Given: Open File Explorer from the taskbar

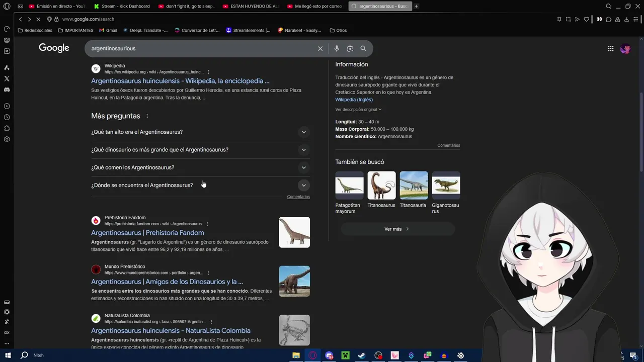Looking at the screenshot, I should tap(296, 355).
